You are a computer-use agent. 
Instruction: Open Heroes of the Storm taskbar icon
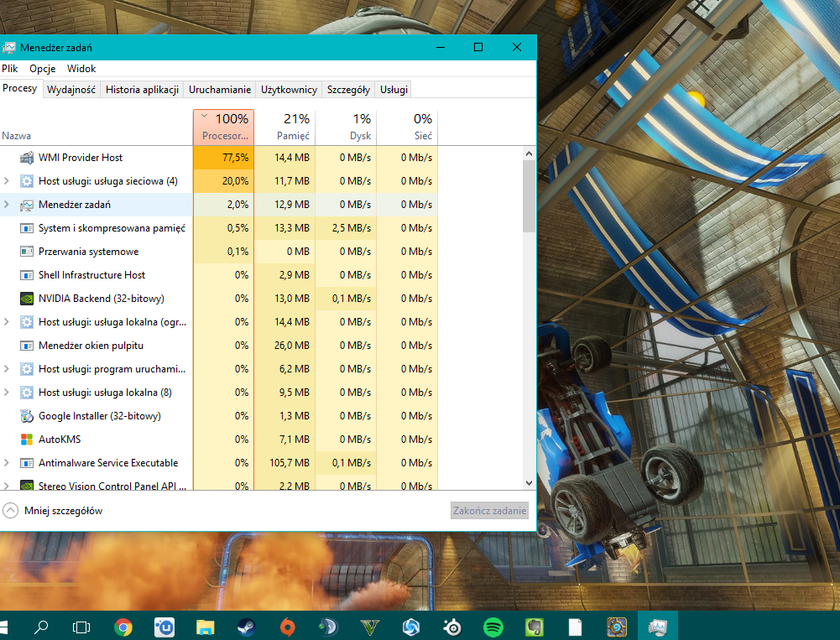[411, 627]
